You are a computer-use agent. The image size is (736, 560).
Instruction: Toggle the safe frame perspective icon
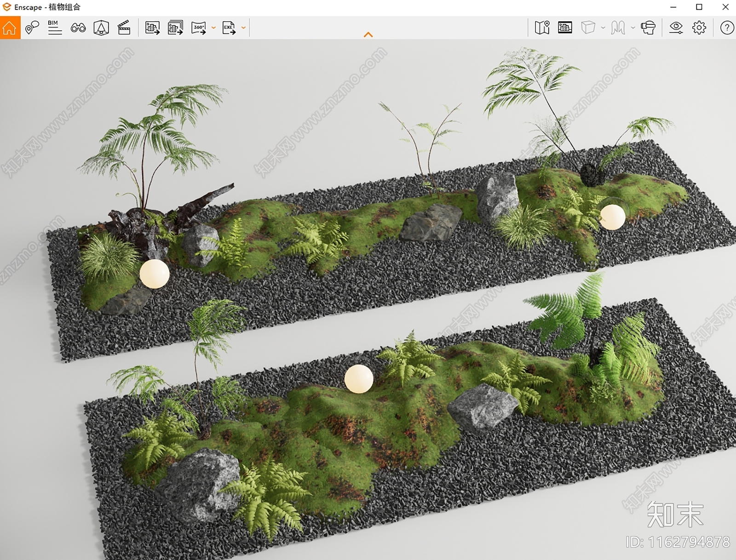(x=101, y=28)
